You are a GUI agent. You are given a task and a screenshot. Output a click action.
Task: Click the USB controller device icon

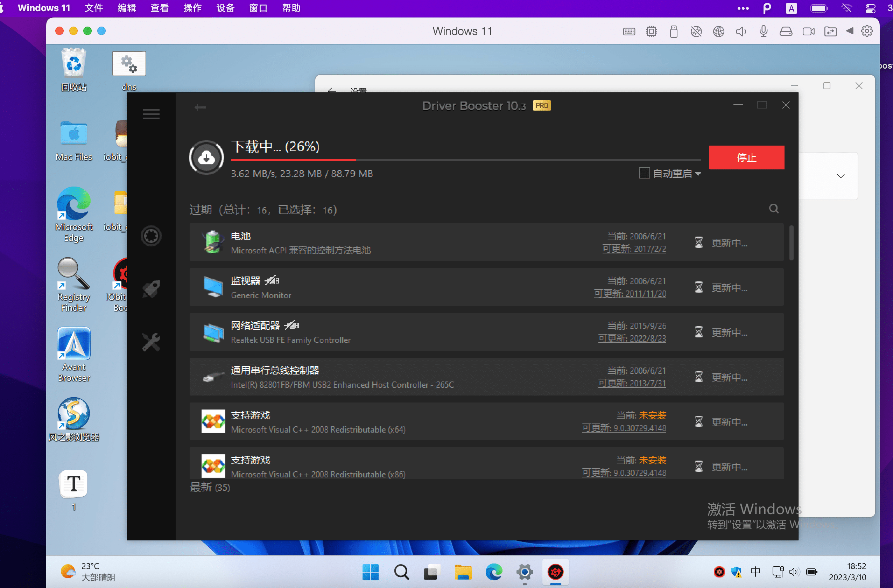213,377
